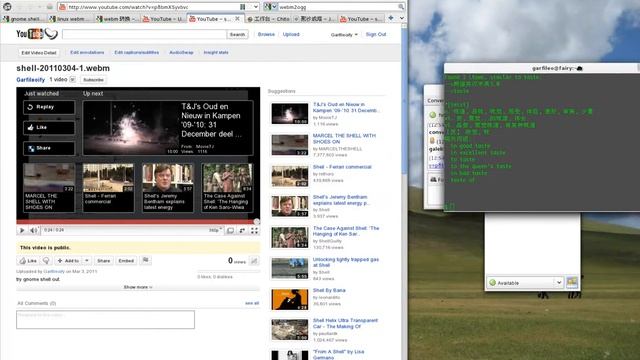Open the MARCEL THE SHELL WITH SHOES ON suggestion
The image size is (640, 360).
(344, 138)
